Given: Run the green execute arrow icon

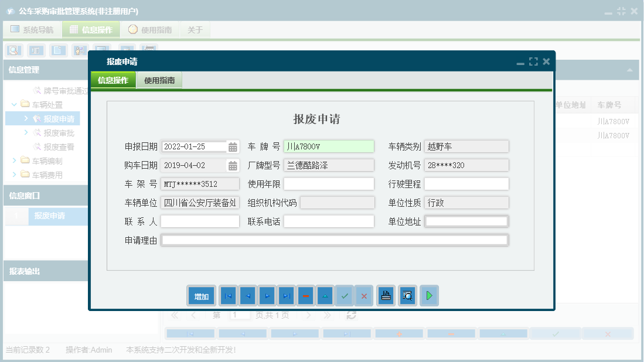Looking at the screenshot, I should pos(429,296).
